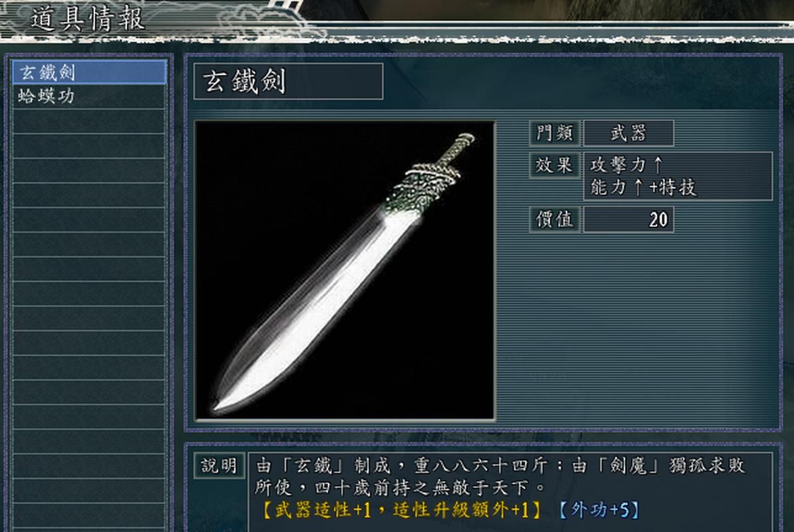Click the 攻擊力↑ effect text

[x=626, y=164]
